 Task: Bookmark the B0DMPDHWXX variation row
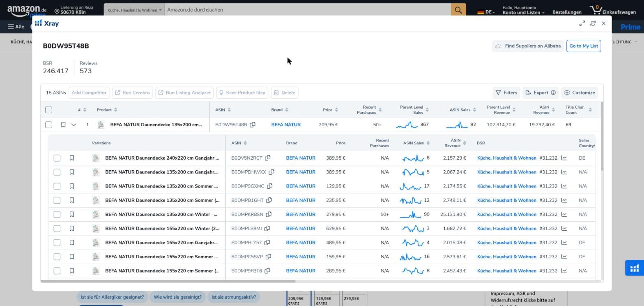[x=71, y=172]
